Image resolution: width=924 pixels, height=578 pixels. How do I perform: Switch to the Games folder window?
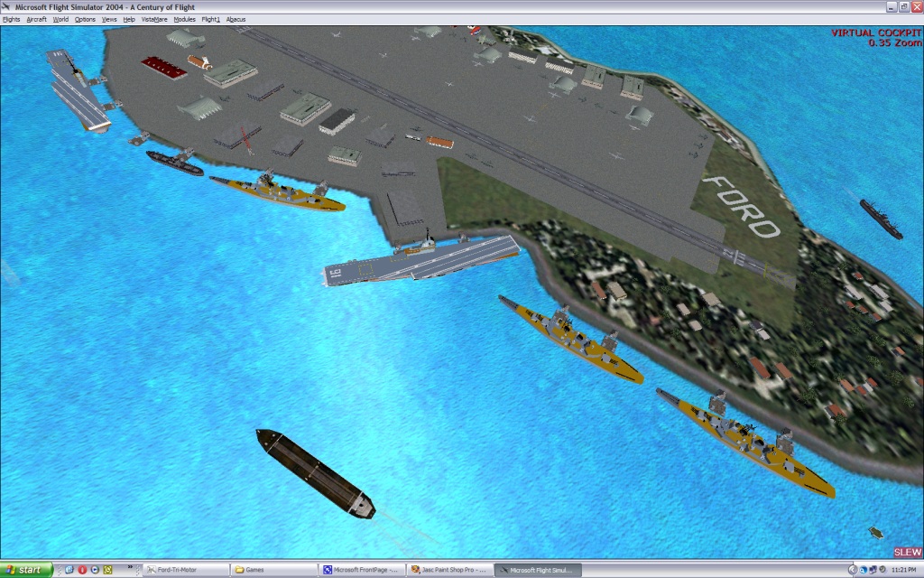pos(273,570)
